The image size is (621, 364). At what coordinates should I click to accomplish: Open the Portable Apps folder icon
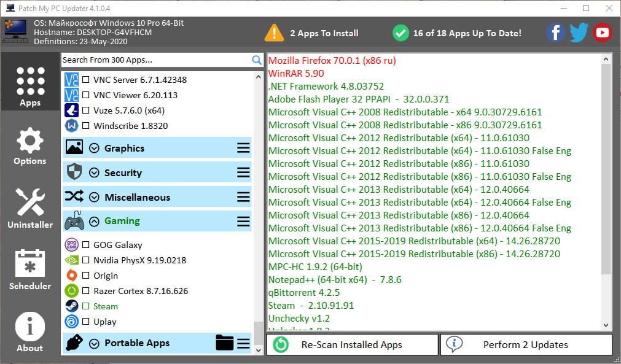click(x=225, y=343)
